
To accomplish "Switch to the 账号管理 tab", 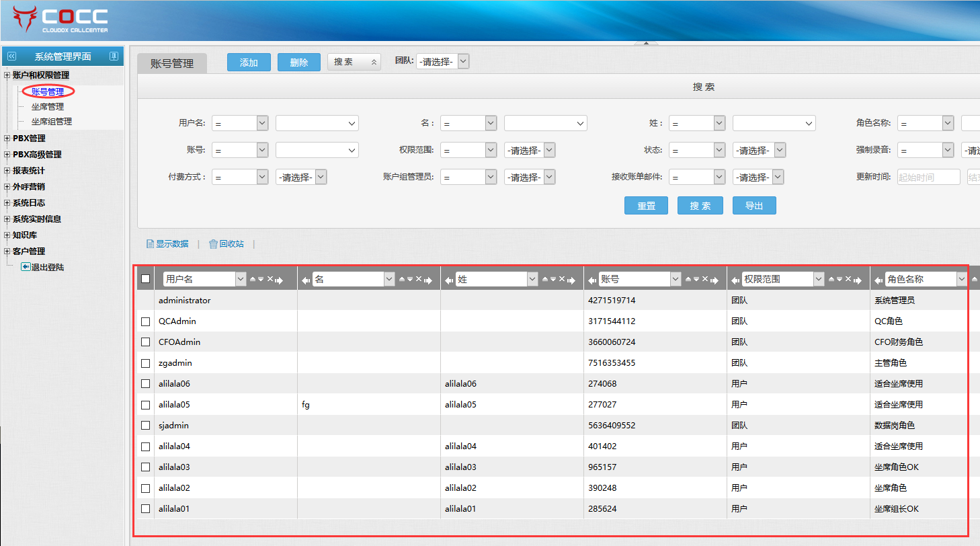I will coord(172,63).
